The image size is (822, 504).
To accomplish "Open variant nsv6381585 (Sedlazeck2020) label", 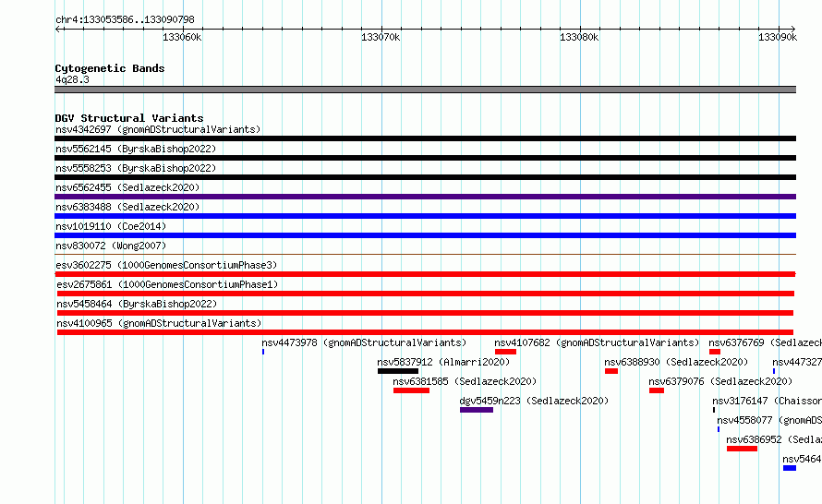I will tap(465, 381).
